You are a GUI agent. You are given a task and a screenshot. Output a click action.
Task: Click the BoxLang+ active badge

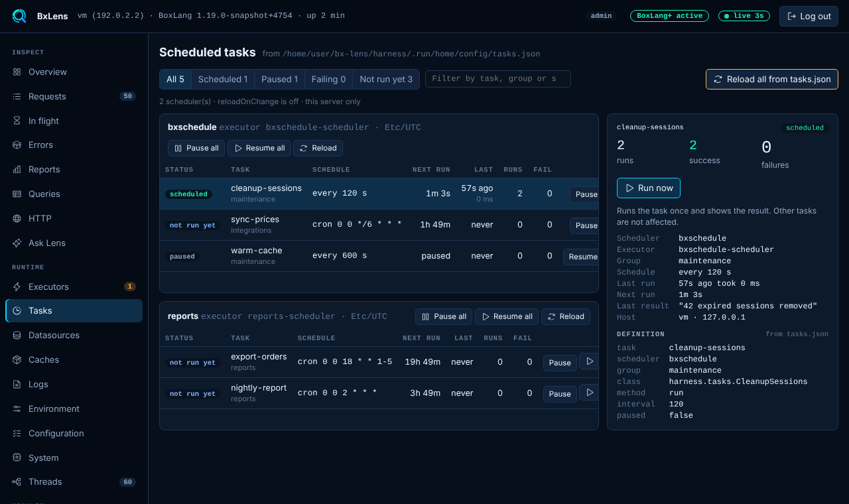tap(669, 16)
